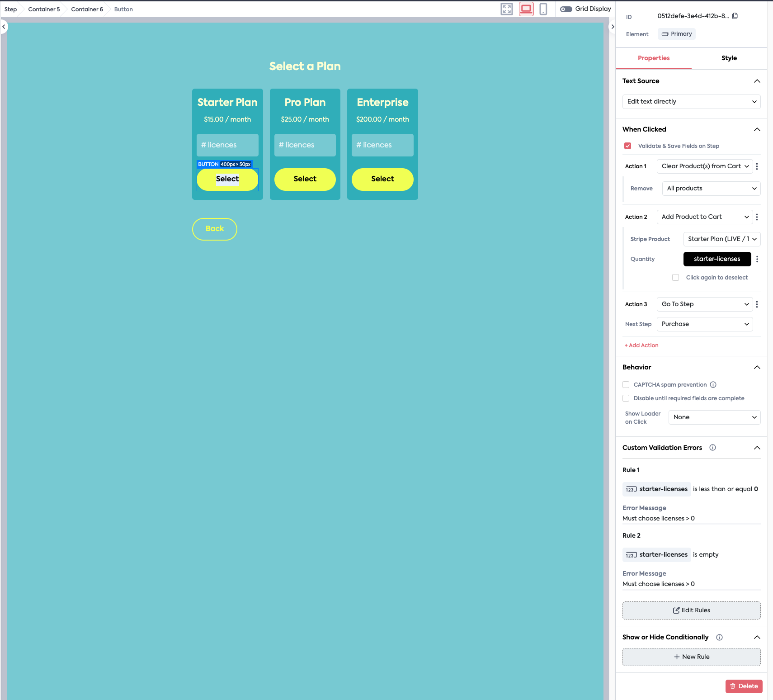Image resolution: width=773 pixels, height=700 pixels.
Task: Click info icon next to CAPTCHA spam prevention
Action: point(713,385)
